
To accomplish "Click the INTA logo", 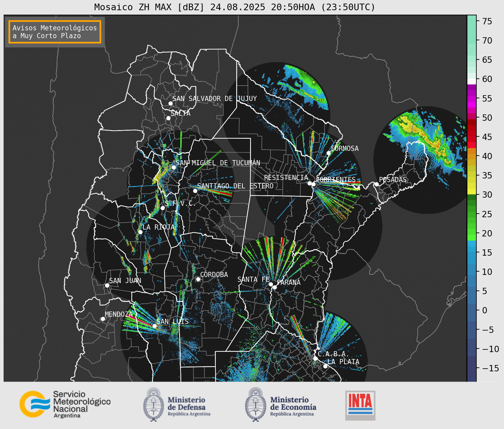I will (x=360, y=405).
